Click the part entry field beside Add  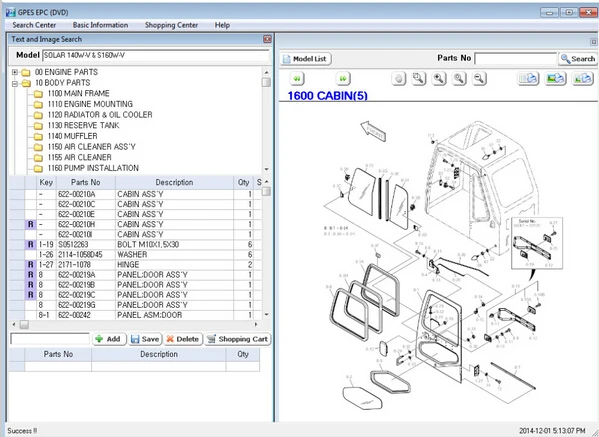tap(50, 339)
